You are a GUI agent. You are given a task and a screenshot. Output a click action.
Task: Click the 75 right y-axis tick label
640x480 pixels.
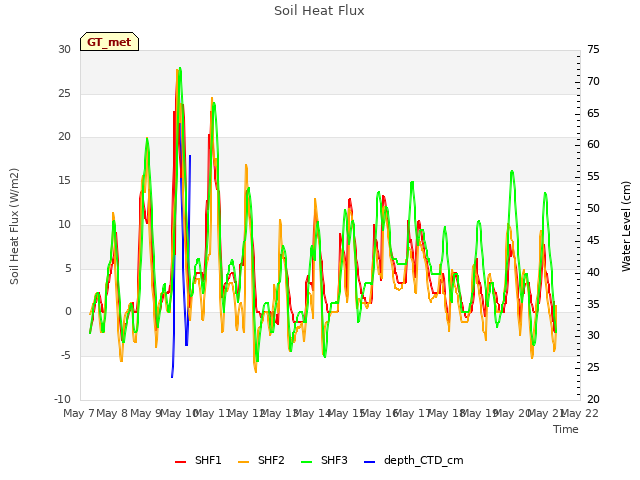click(593, 49)
